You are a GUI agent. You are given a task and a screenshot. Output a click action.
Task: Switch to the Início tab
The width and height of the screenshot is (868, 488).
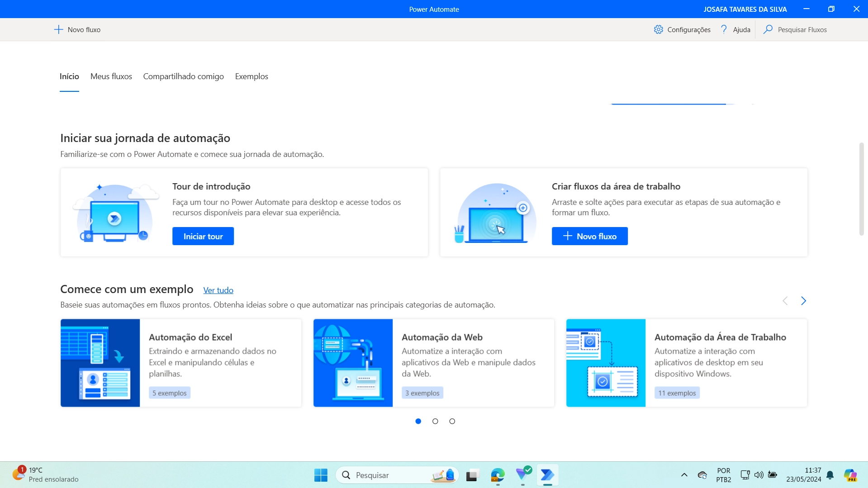tap(69, 76)
